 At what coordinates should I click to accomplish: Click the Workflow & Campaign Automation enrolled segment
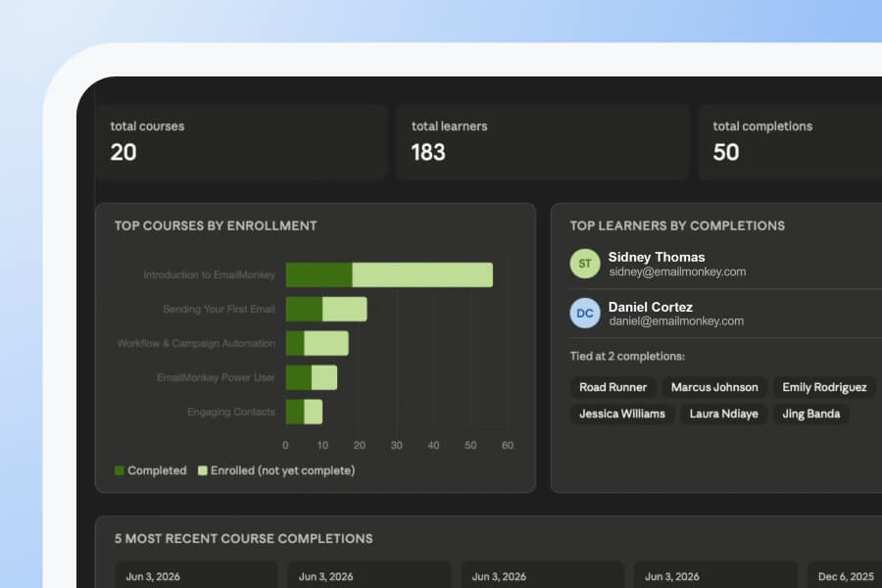pos(326,343)
